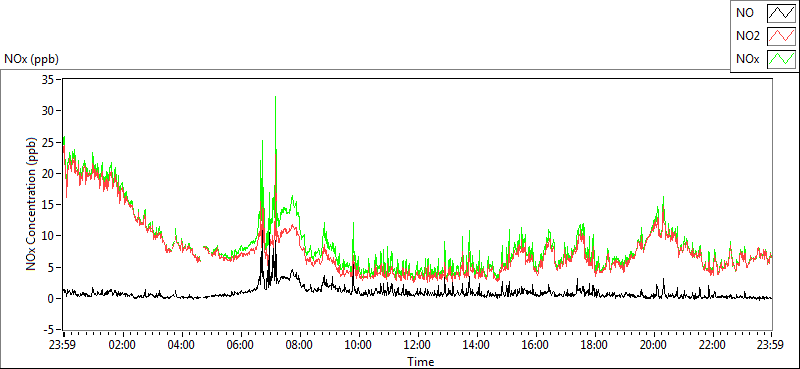Click the Time axis label
This screenshot has width=800, height=369.
[421, 362]
